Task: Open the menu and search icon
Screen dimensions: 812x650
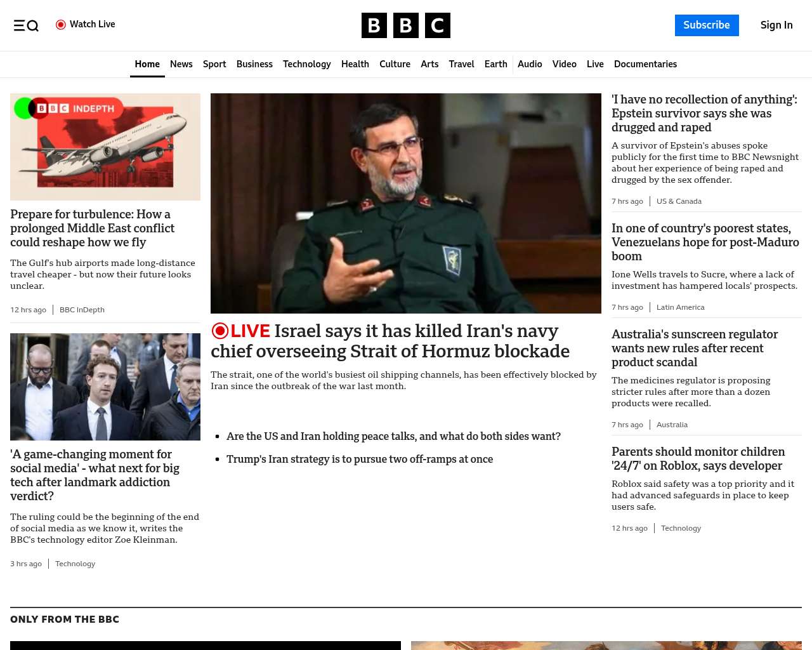Action: click(x=26, y=25)
